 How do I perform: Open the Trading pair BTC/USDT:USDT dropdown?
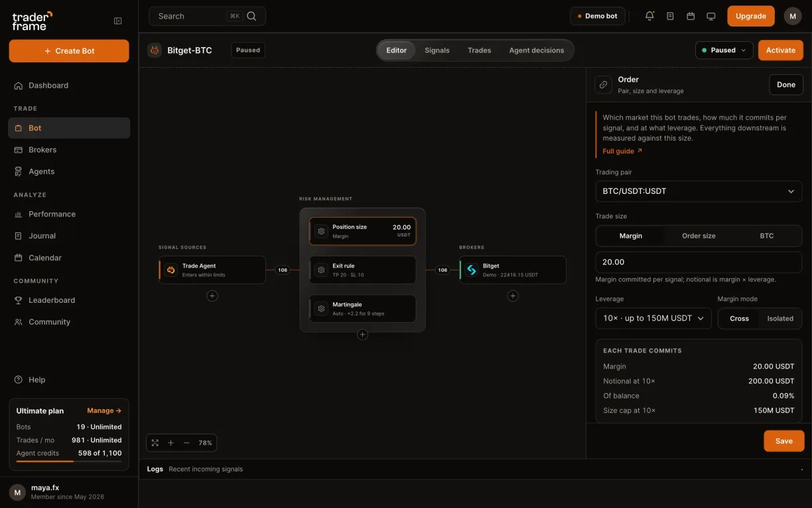(x=699, y=191)
